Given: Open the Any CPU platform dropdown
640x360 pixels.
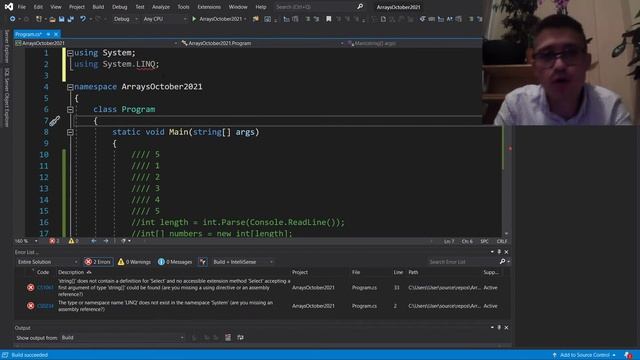Looking at the screenshot, I should (164, 19).
